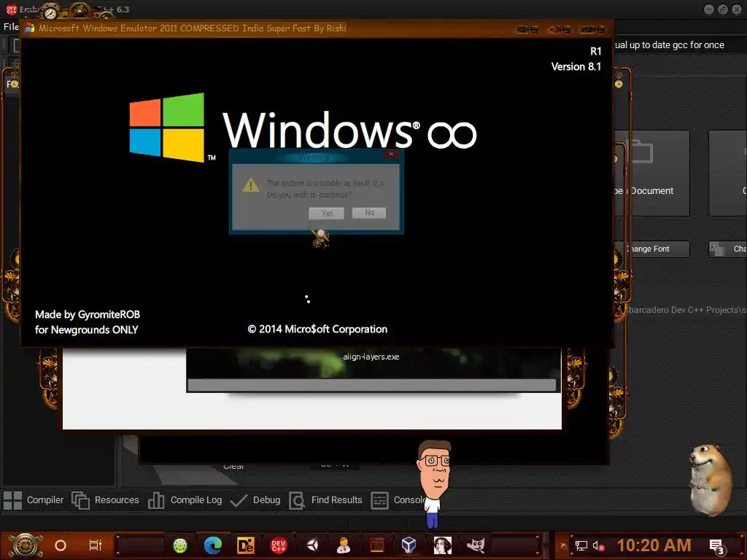Open Unity from the taskbar
747x560 pixels.
coord(312,545)
